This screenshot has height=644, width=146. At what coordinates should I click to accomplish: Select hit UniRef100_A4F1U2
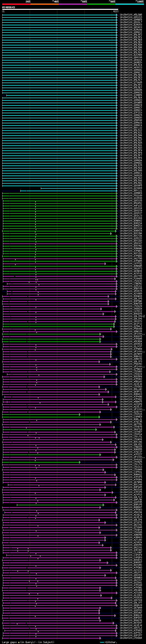(x=131, y=206)
